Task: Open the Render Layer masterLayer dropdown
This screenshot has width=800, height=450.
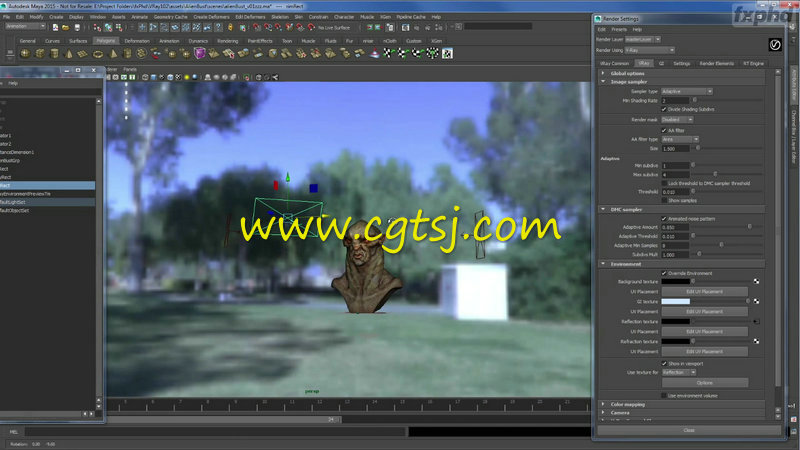Action: pos(643,39)
